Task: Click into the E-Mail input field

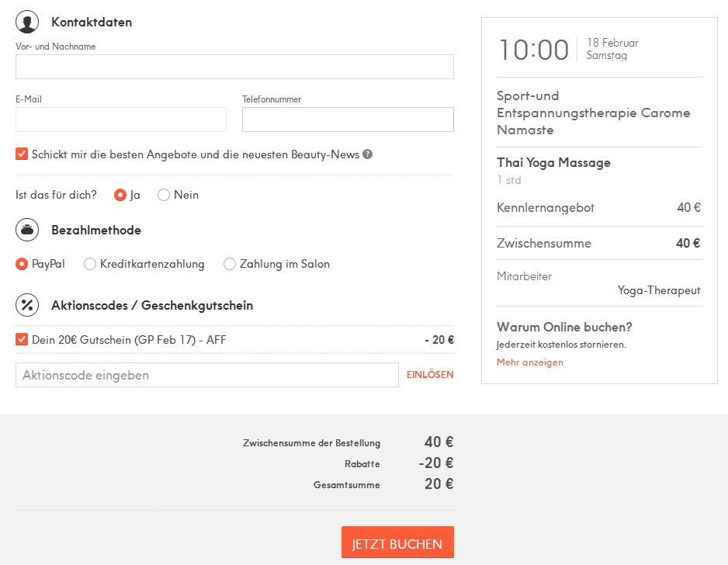Action: (x=121, y=120)
